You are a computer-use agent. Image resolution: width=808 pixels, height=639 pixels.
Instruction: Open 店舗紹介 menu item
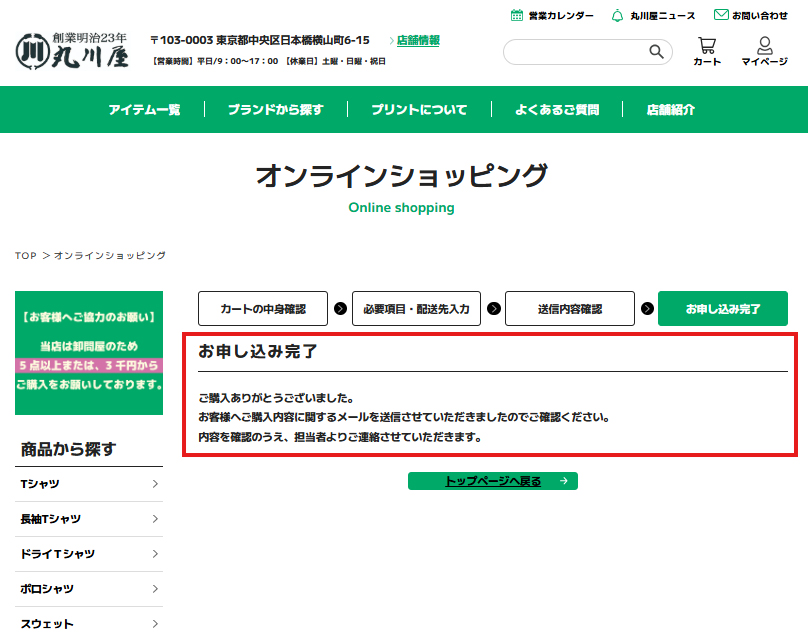pyautogui.click(x=670, y=110)
